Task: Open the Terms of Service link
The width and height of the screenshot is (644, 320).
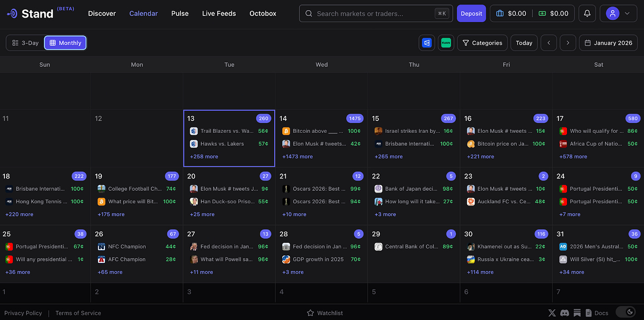Action: click(x=78, y=313)
